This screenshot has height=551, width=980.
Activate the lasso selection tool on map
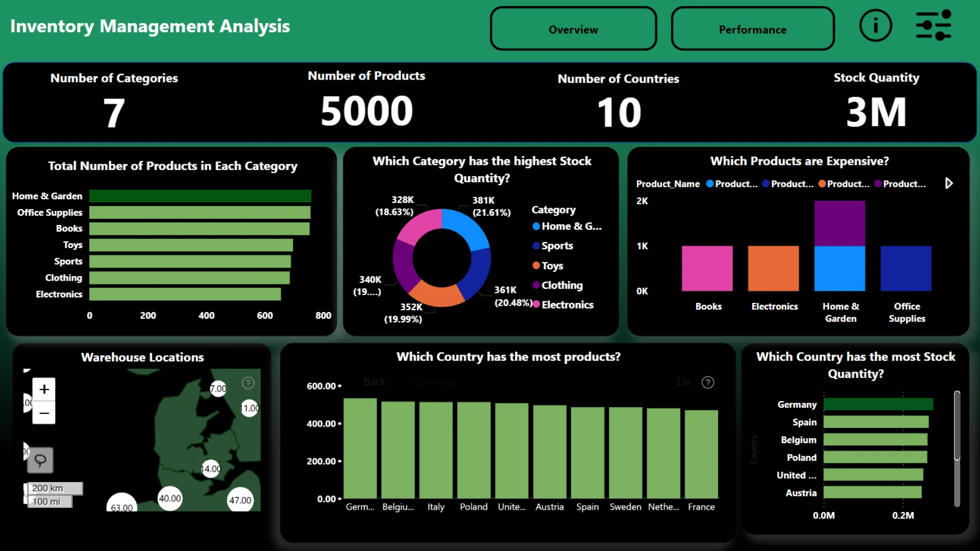pyautogui.click(x=40, y=461)
